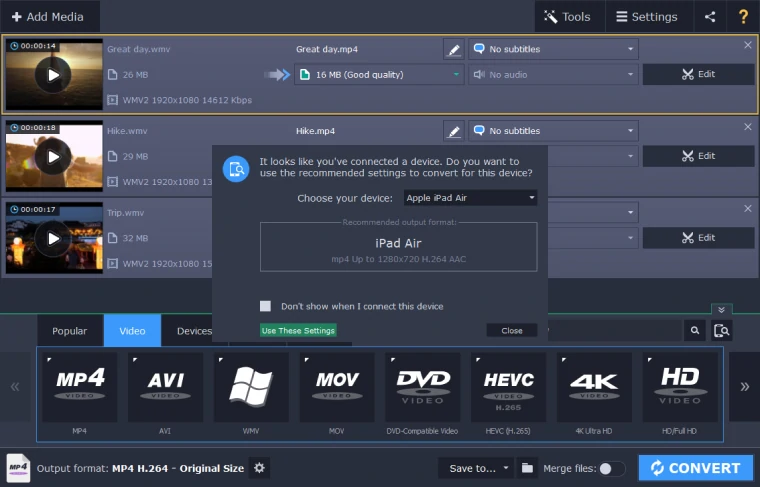Show next formats with right arrows
The width and height of the screenshot is (760, 487).
744,387
